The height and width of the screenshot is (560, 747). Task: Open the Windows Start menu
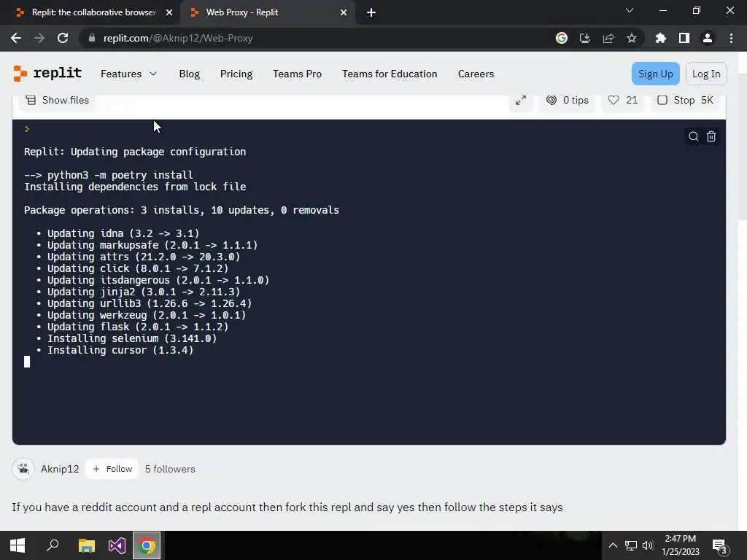pyautogui.click(x=18, y=545)
